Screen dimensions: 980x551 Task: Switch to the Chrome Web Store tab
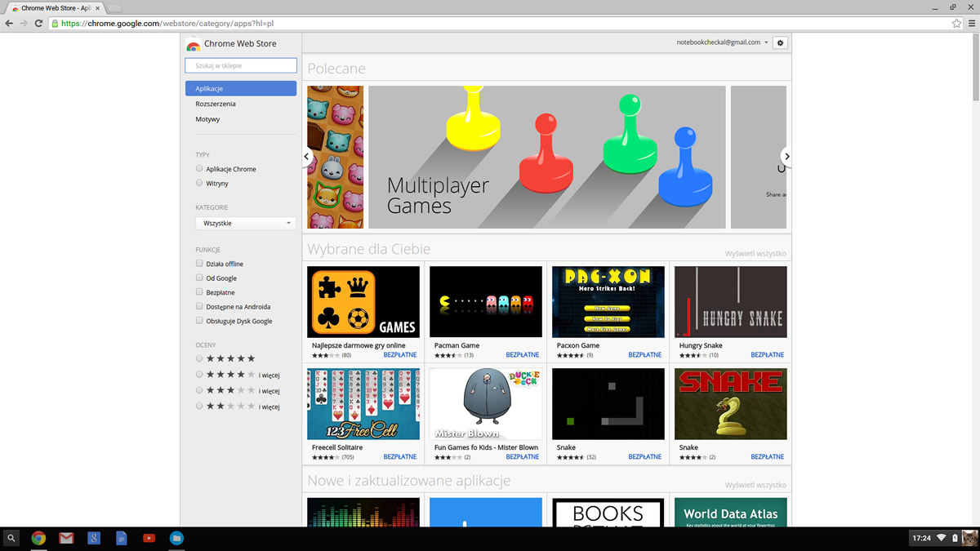point(56,8)
